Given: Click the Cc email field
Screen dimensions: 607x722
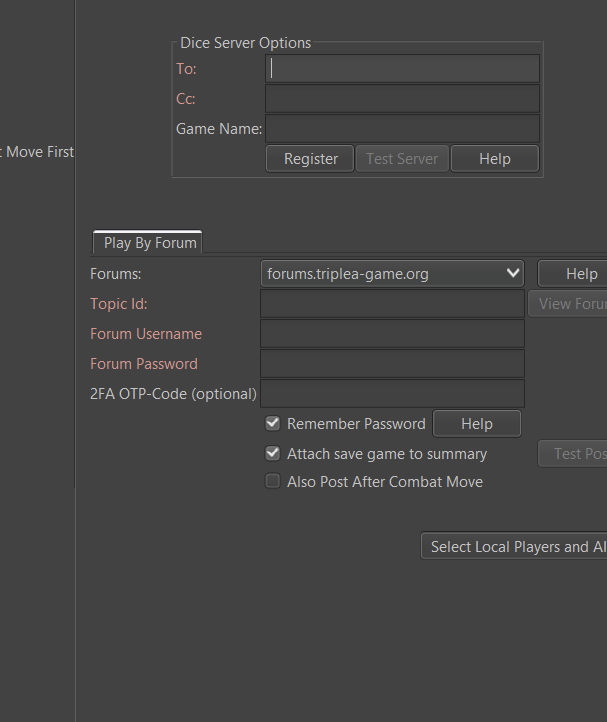Looking at the screenshot, I should (402, 99).
